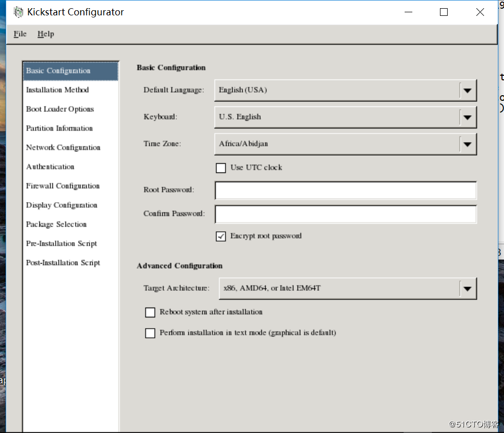Open the File menu
The width and height of the screenshot is (504, 433).
tap(20, 34)
